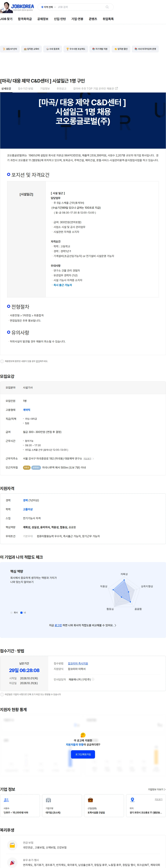This screenshot has width=166, height=868.
Task: Click the 사원수 people icon
Action: pyautogui.click(x=6, y=800)
